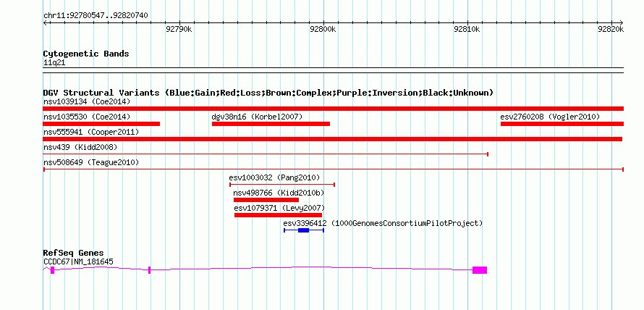Select the thin red line of nsv439
The image size is (644, 310).
(266, 154)
